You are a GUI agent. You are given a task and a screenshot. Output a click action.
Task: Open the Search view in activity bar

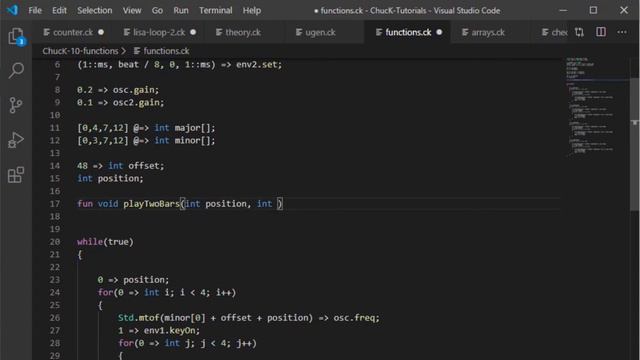(16, 70)
